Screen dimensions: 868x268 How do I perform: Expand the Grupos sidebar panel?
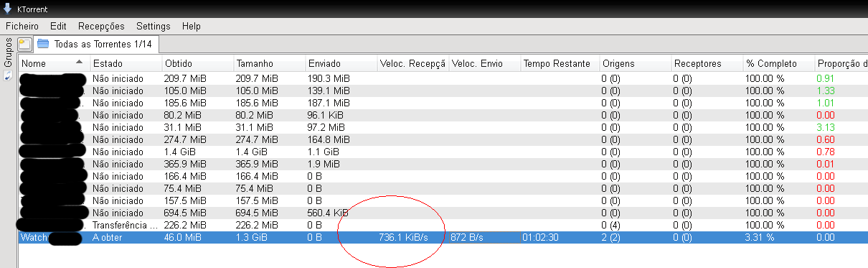coord(8,53)
